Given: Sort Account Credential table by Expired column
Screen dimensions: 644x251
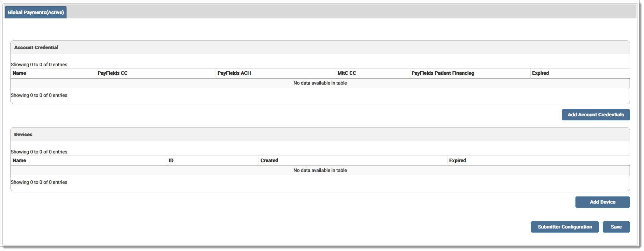Looking at the screenshot, I should (x=540, y=73).
